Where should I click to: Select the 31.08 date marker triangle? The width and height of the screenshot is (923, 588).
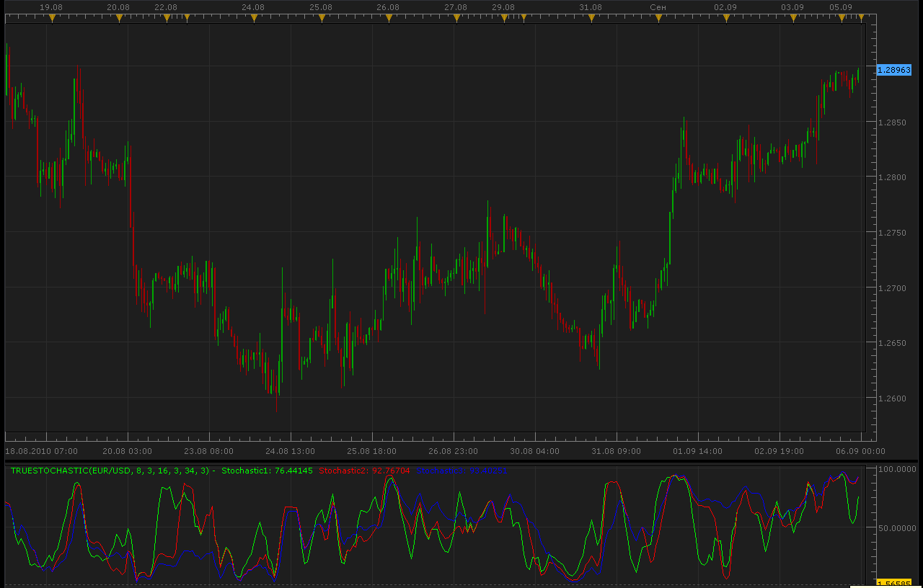[591, 18]
